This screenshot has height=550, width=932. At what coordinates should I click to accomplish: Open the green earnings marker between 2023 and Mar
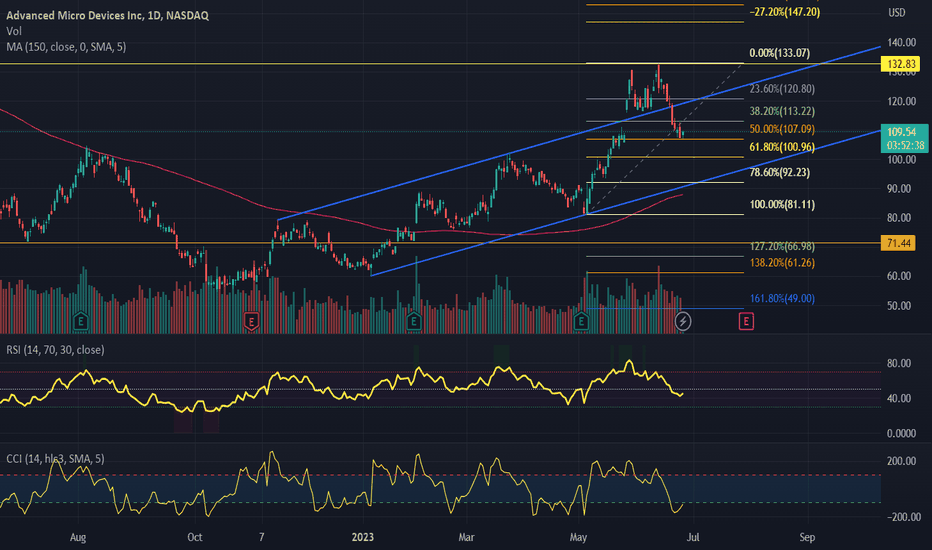[414, 322]
